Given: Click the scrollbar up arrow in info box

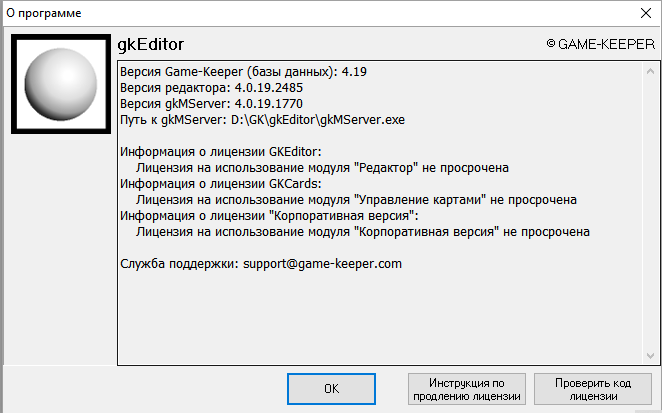Looking at the screenshot, I should tap(650, 71).
